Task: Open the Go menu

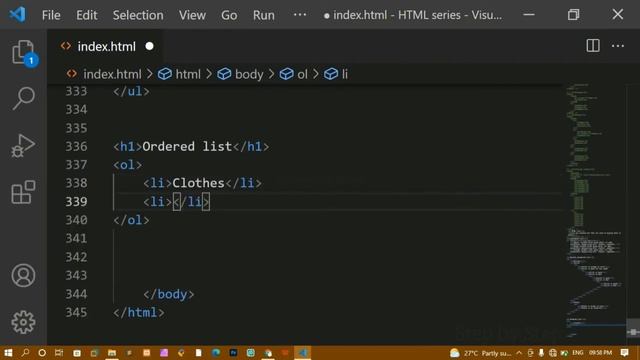Action: [229, 15]
